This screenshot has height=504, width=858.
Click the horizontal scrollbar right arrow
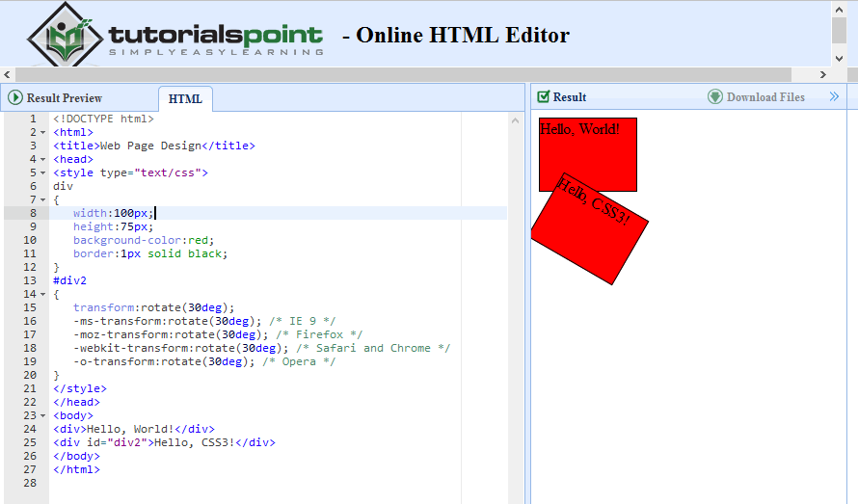click(823, 74)
